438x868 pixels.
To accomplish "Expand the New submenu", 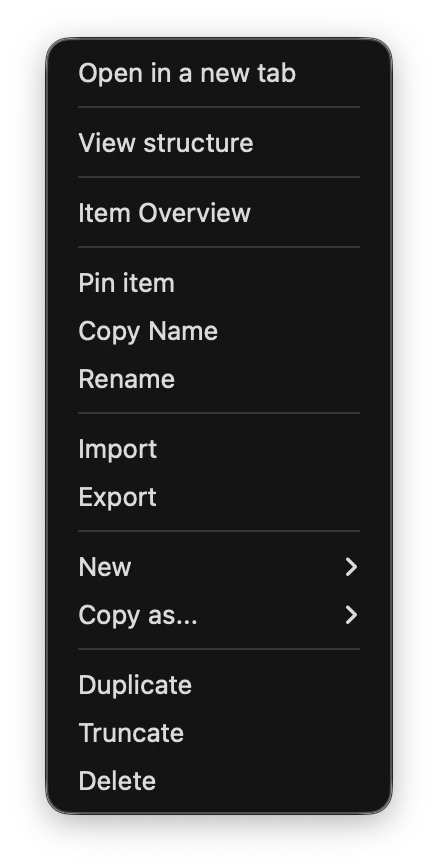I will coord(219,567).
